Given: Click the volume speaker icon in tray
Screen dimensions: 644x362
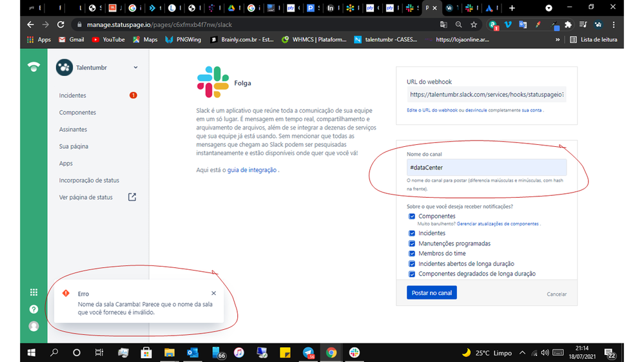Looking at the screenshot, I should [x=545, y=352].
